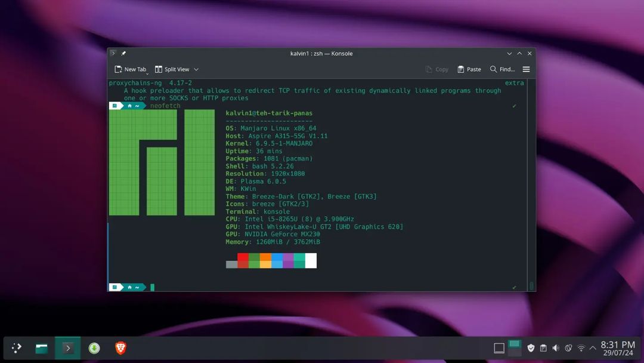The image size is (644, 363).
Task: Open the clock showing 8:31 PM
Action: (618, 348)
